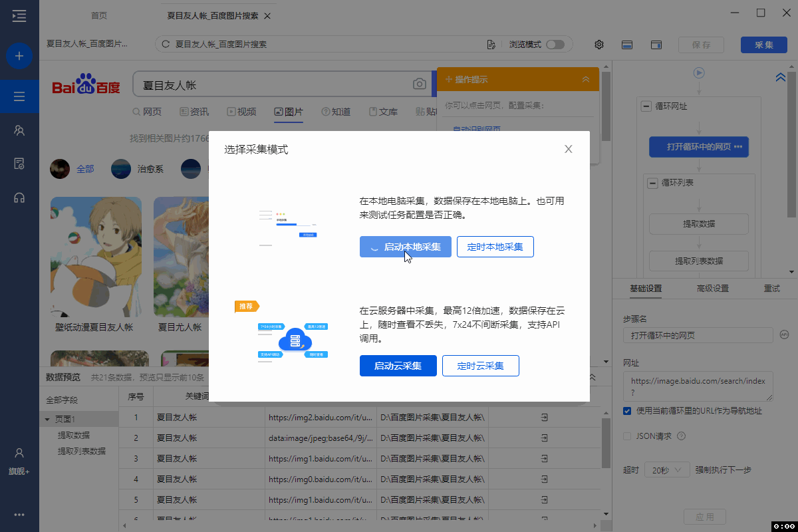The width and height of the screenshot is (798, 532).
Task: Click the JSON请求 help question icon
Action: [x=681, y=436]
